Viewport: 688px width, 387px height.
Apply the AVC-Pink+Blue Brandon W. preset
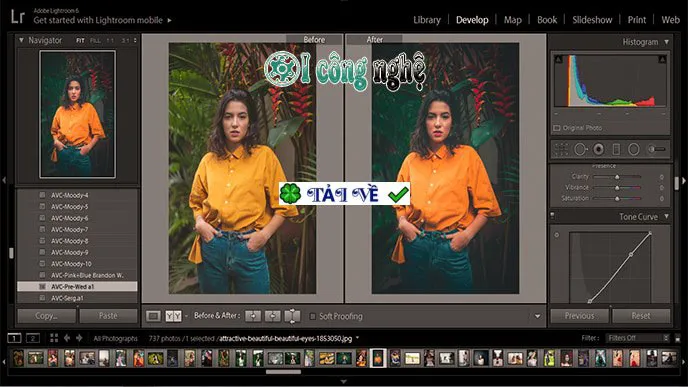coord(77,275)
